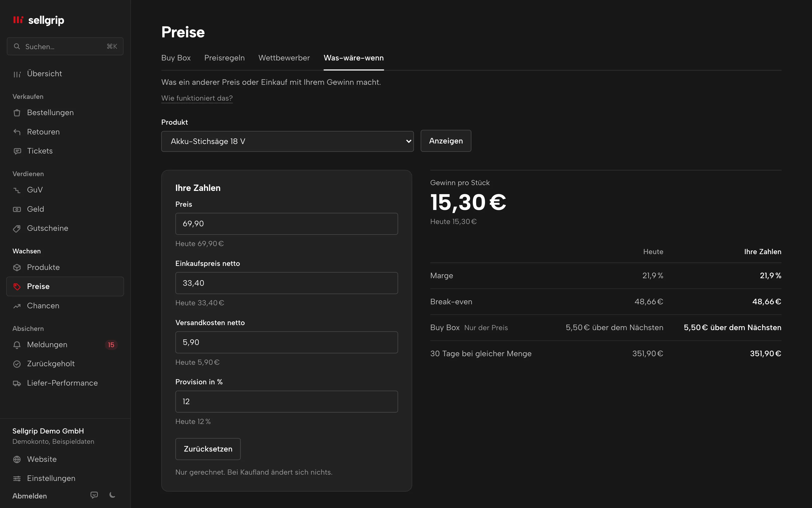Click the Zurücksetzen button
This screenshot has height=508, width=812.
point(208,449)
